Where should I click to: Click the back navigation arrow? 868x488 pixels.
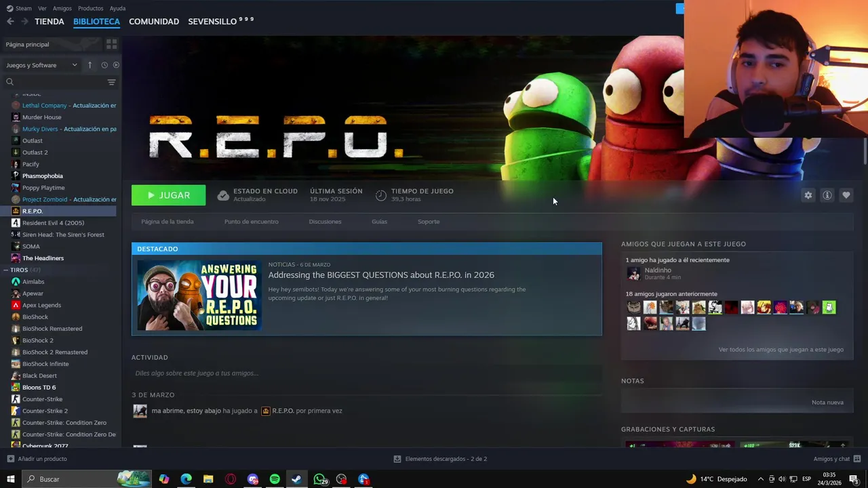point(10,22)
